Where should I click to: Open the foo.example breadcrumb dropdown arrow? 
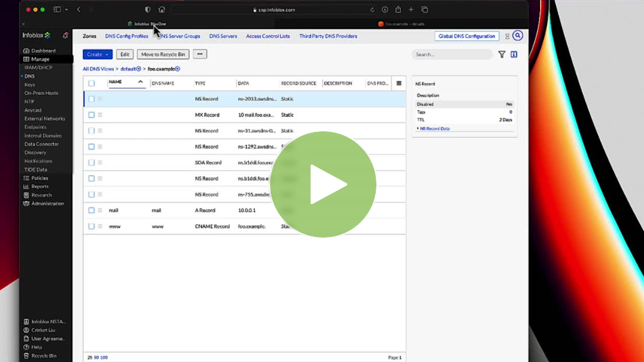[178, 69]
